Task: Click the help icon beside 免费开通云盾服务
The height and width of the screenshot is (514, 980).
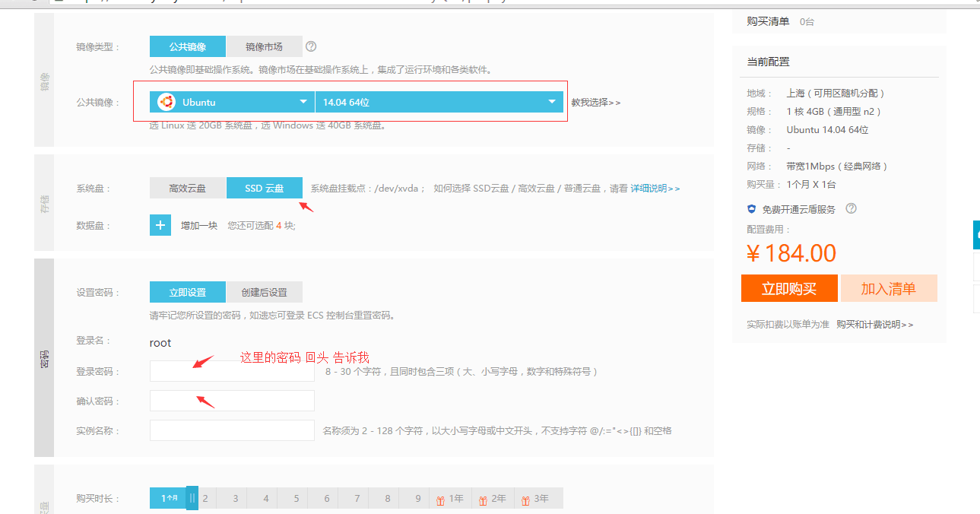Action: (x=852, y=209)
